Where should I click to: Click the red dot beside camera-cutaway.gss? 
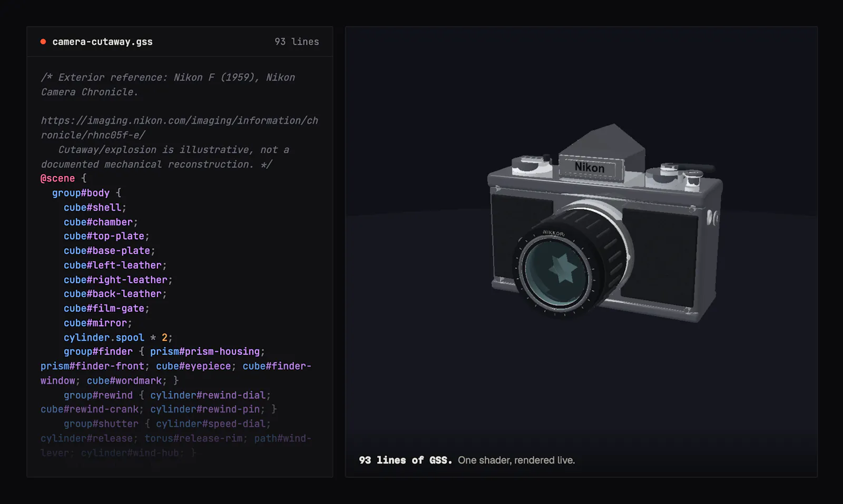coord(43,42)
